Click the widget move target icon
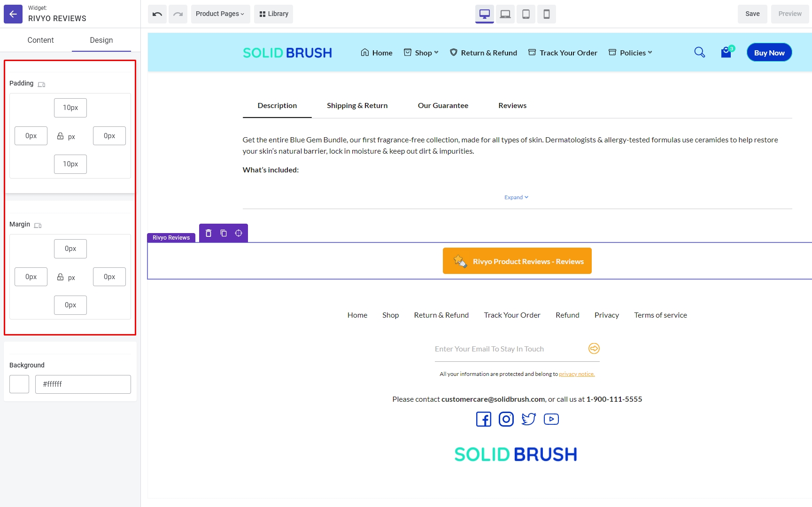The image size is (812, 507). tap(239, 233)
